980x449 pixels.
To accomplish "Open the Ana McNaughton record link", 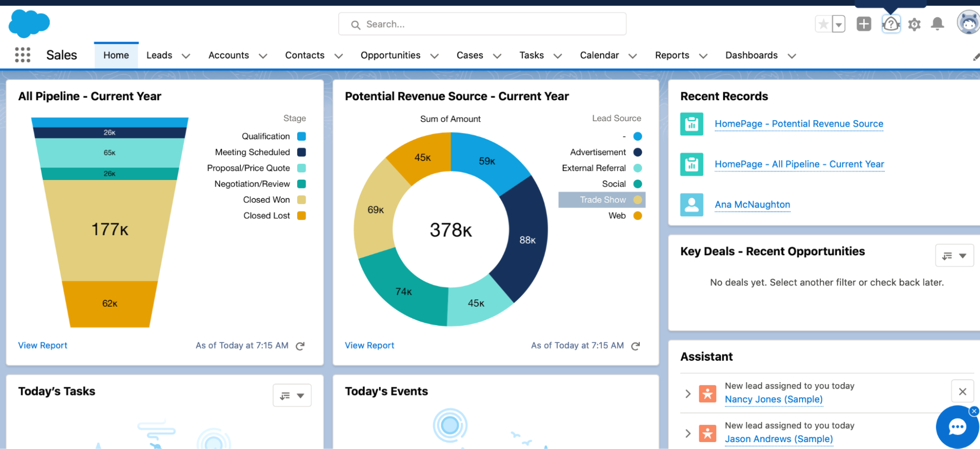I will pyautogui.click(x=753, y=205).
